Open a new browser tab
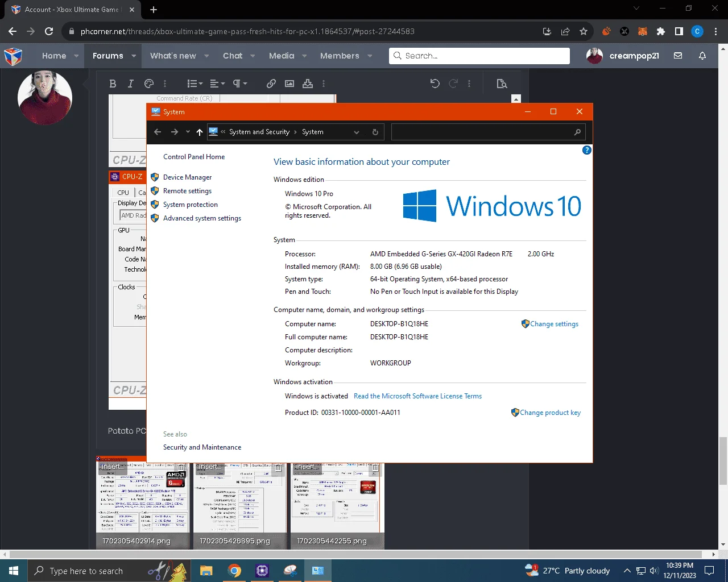Screen dimensions: 728x582 tap(154, 9)
